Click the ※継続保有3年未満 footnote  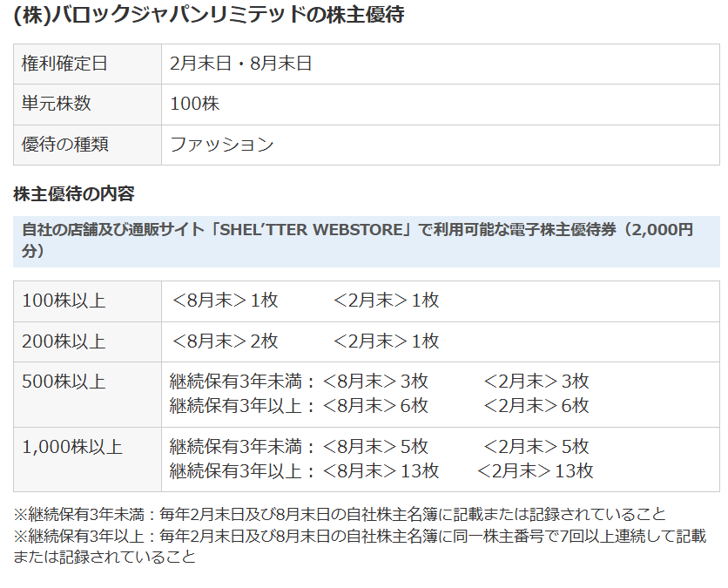[340, 514]
